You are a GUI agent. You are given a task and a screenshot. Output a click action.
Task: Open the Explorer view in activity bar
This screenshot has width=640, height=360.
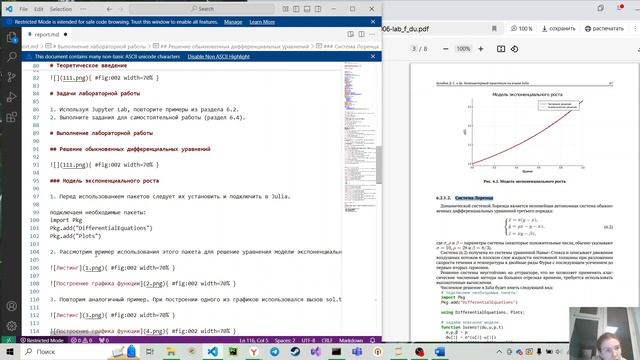pos(11,37)
